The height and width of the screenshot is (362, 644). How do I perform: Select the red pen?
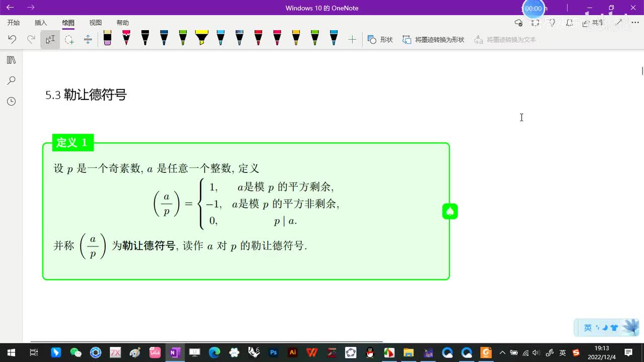pos(258,38)
